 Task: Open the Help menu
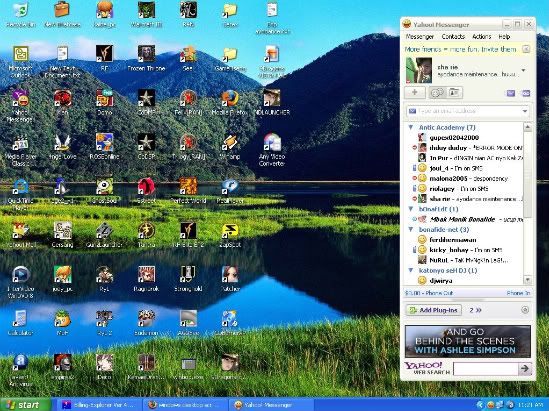point(504,36)
